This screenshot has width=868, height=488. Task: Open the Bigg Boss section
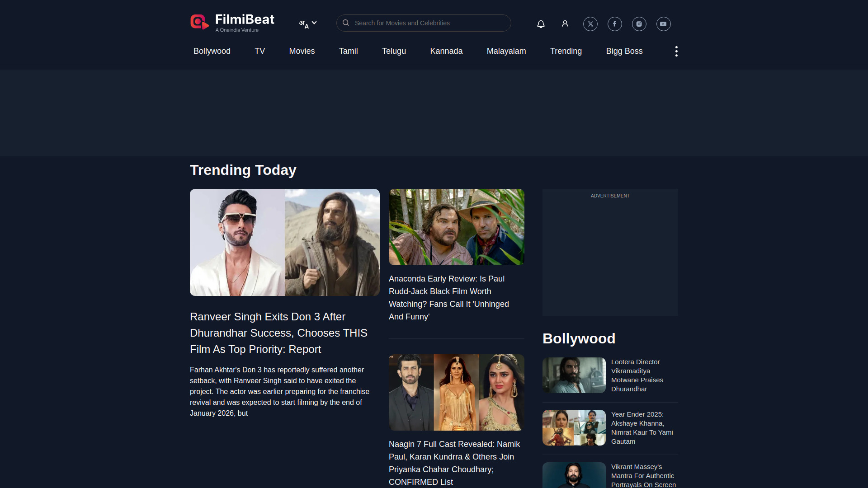(624, 51)
